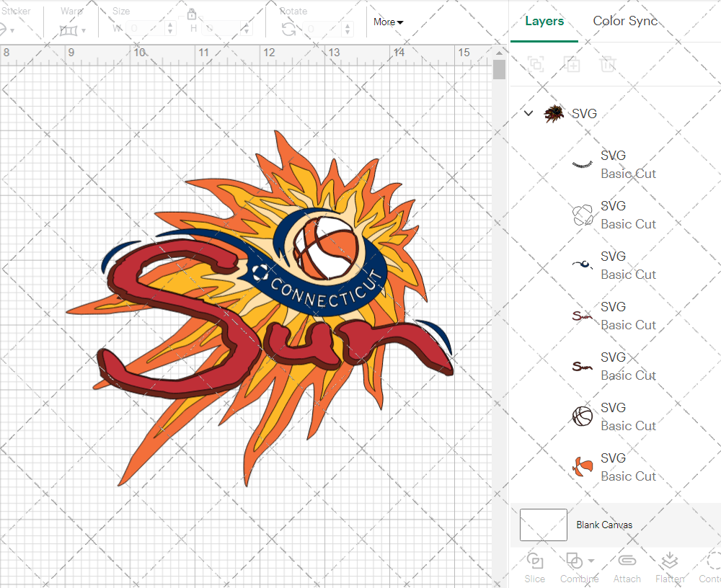
Task: Open the Warp dropdown
Action: pos(73,30)
